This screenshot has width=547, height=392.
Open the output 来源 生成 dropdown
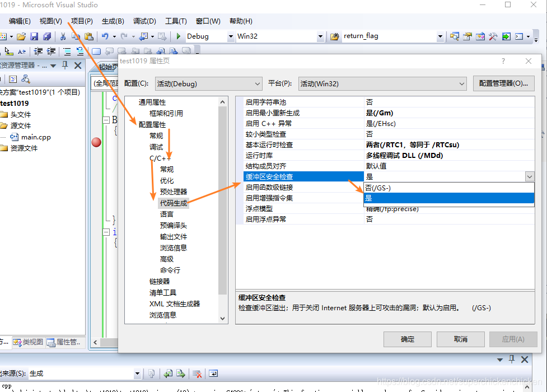point(137,374)
